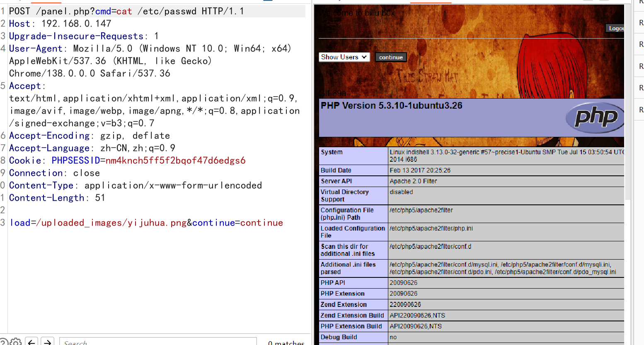Open the Show Users dropdown

pyautogui.click(x=344, y=57)
